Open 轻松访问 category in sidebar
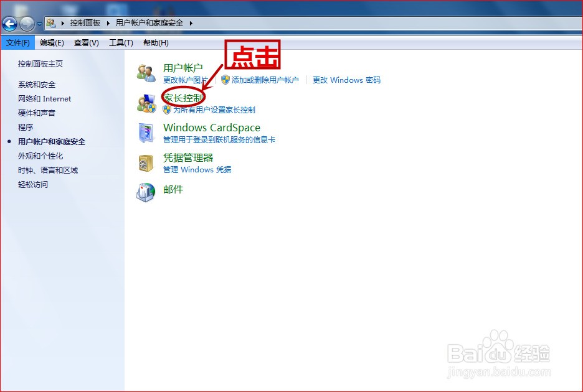The image size is (583, 392). pos(33,184)
